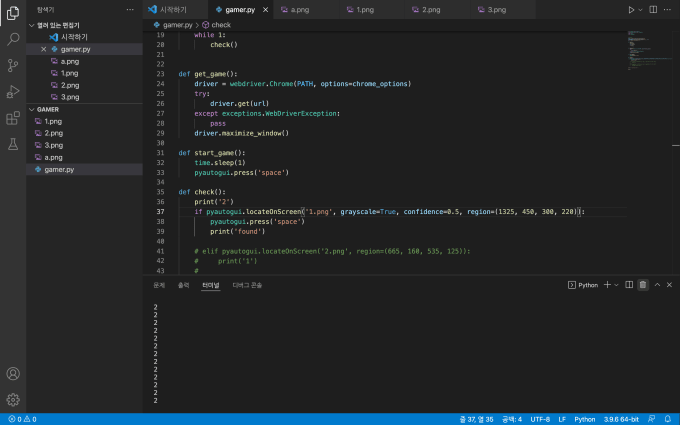Close gamer.py in open editors list
Screen dimensions: 680x425
43,49
